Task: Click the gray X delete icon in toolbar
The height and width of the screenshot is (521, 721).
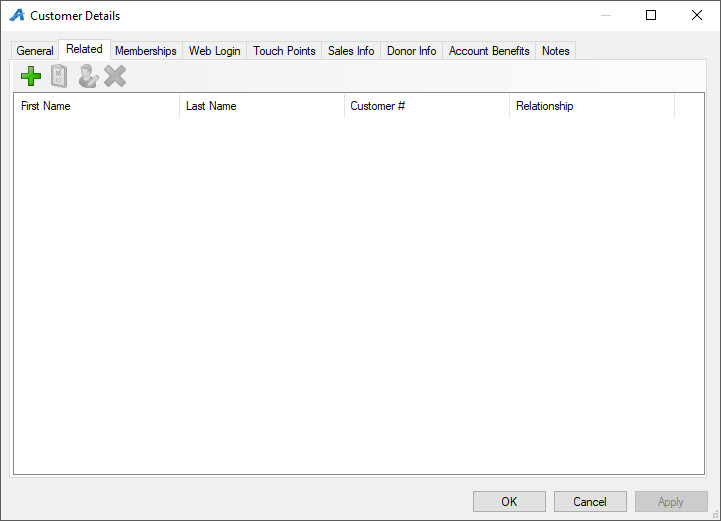Action: (115, 76)
